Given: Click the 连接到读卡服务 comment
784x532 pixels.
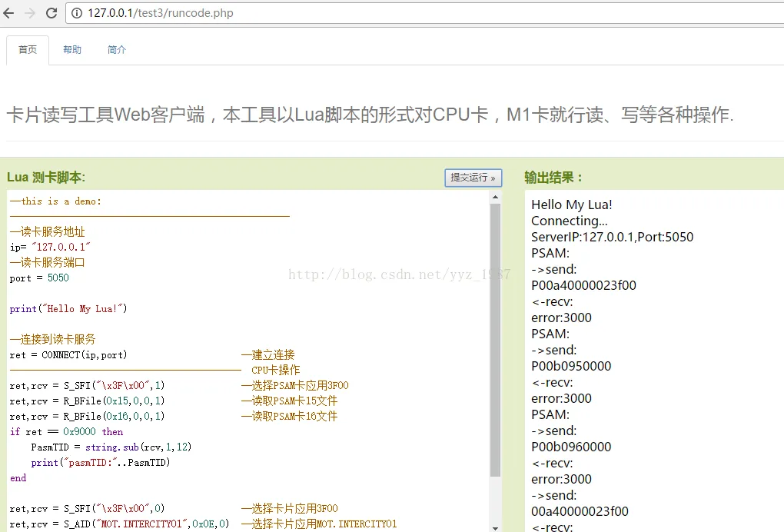Looking at the screenshot, I should [x=52, y=340].
